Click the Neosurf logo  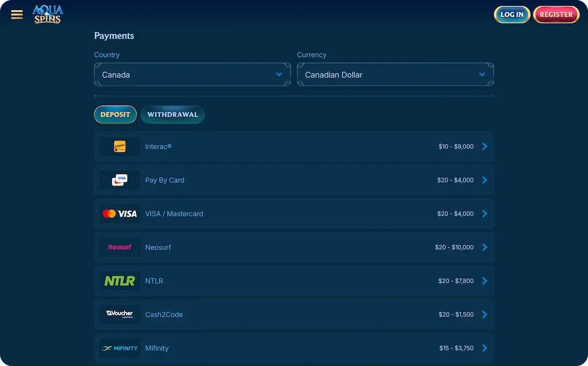(x=120, y=247)
